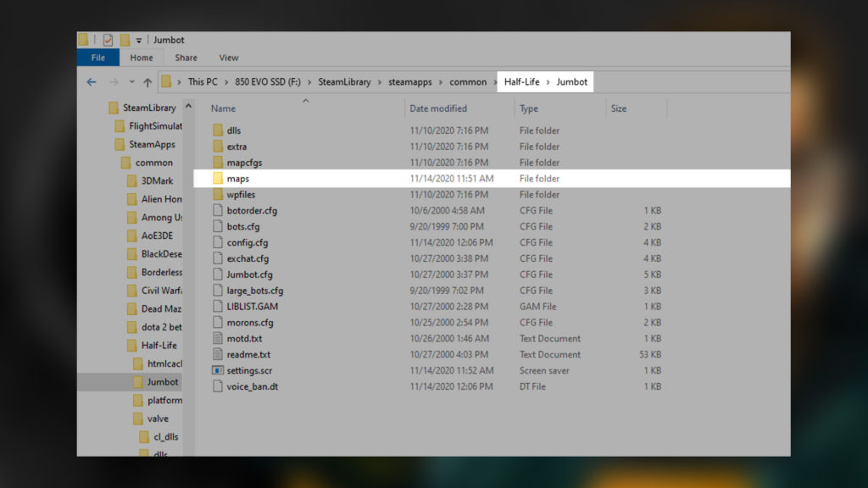Expand the chevron between Half-Life and Jumbot
The image size is (868, 488).
(548, 82)
